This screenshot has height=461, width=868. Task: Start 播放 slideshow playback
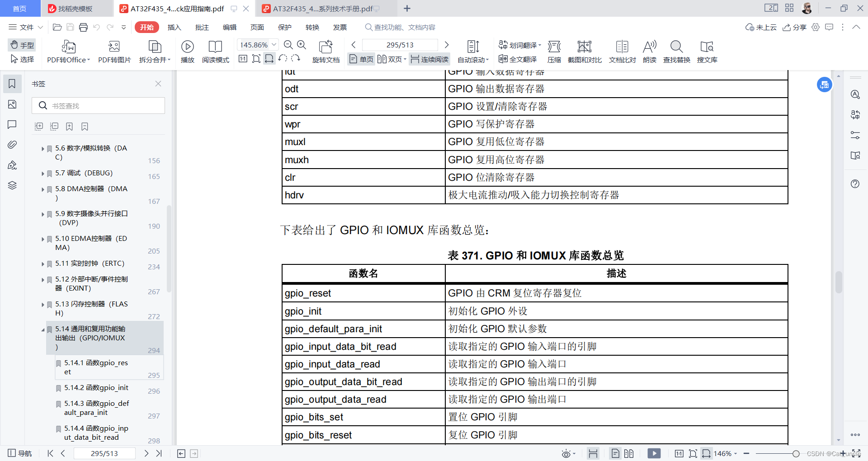coord(187,51)
